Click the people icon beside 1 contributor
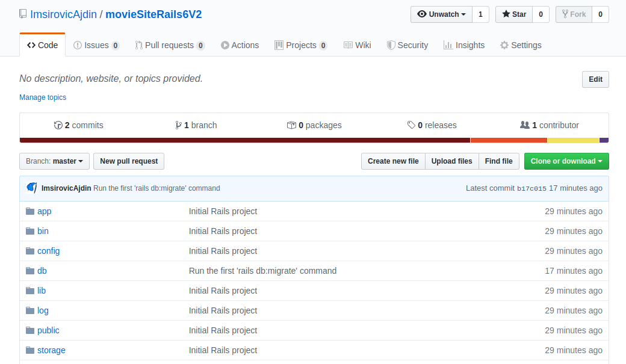 525,125
